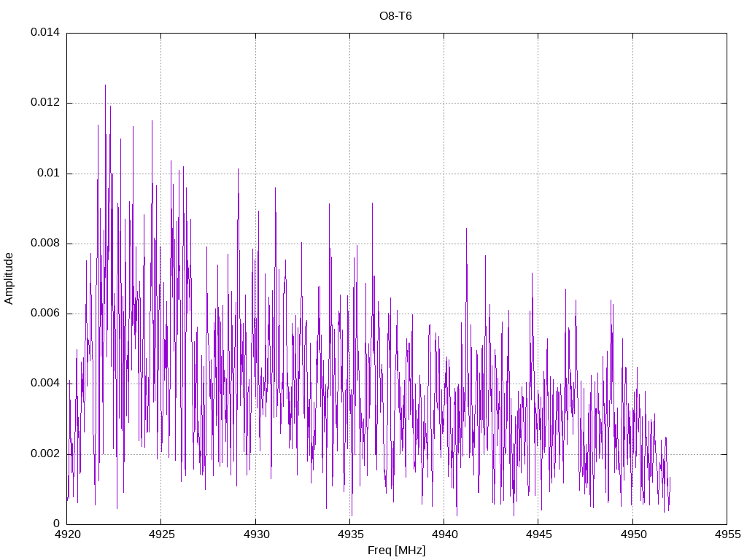Click the 4955 x-axis tick label
Image resolution: width=747 pixels, height=560 pixels.
pos(727,534)
